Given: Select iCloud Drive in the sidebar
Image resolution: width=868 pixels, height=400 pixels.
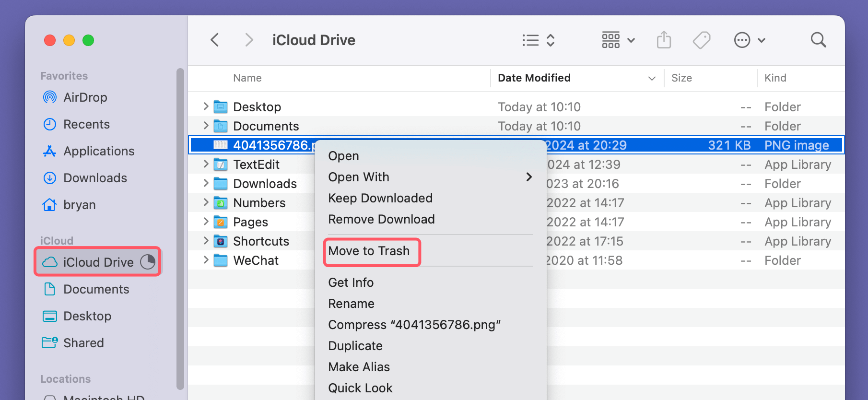Looking at the screenshot, I should pos(97,262).
